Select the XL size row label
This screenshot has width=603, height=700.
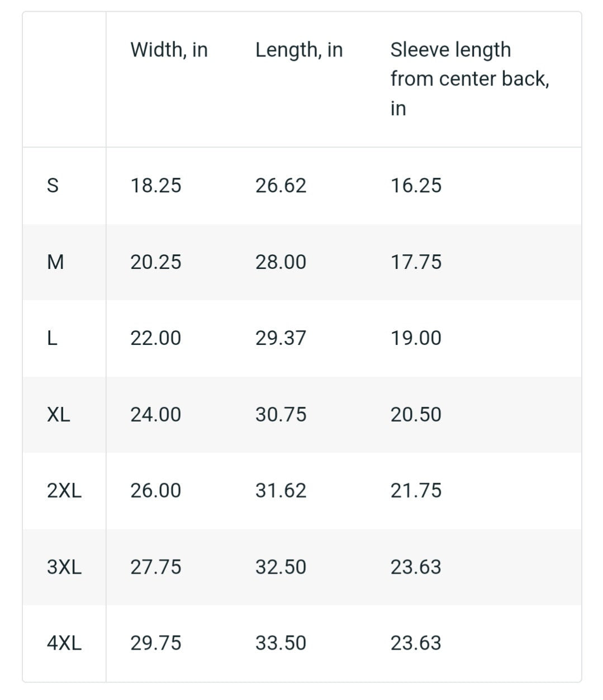[x=59, y=414]
